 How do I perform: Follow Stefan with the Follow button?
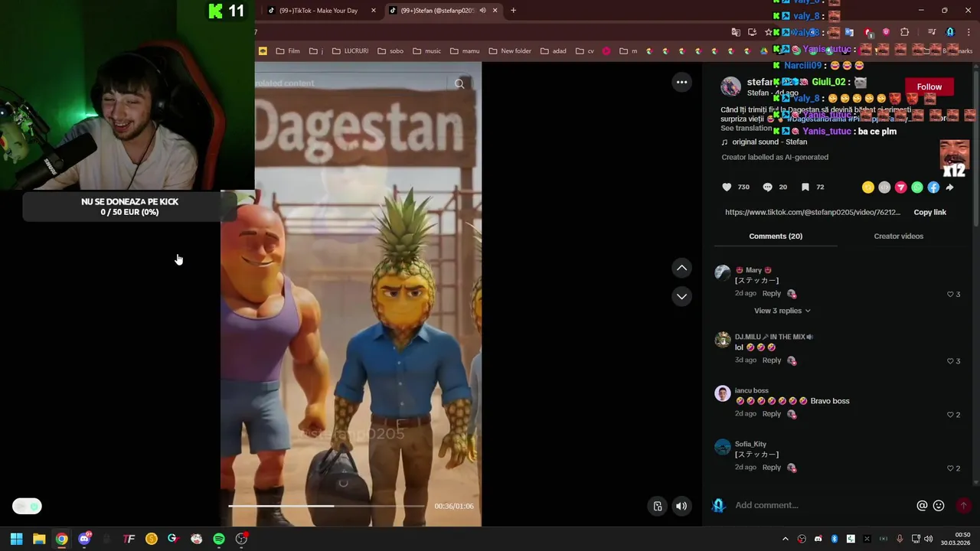929,87
